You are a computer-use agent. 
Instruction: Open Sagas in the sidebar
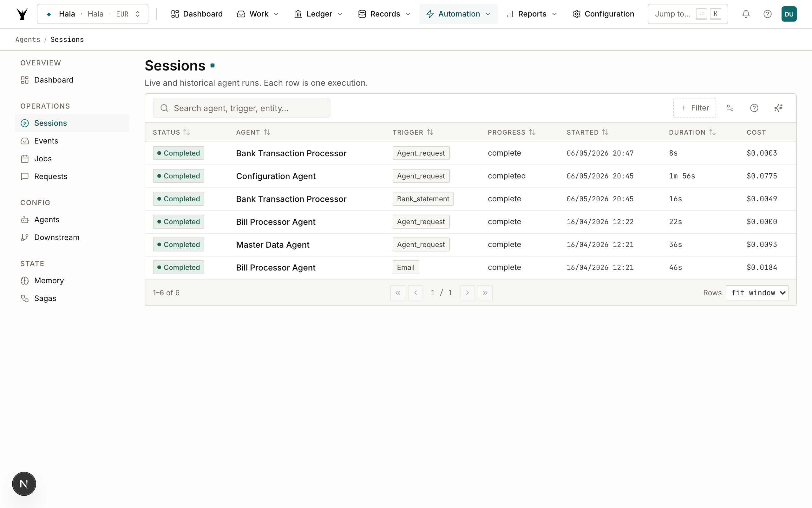click(72, 298)
